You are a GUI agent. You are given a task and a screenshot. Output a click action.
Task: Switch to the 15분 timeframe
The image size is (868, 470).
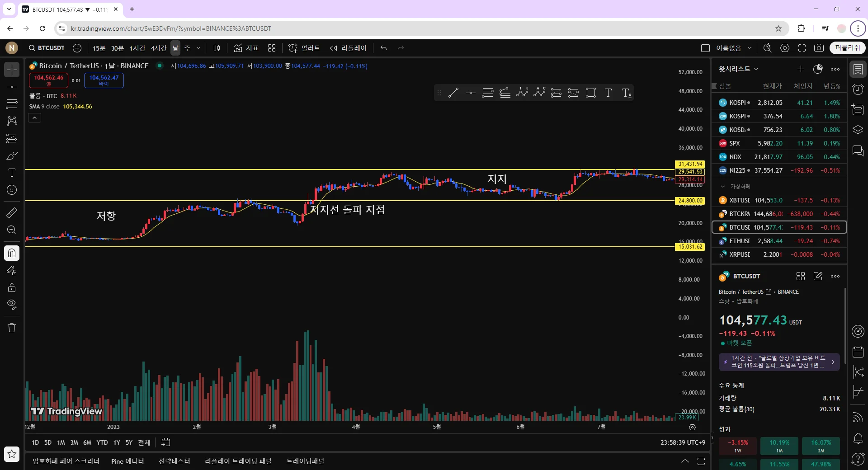(99, 48)
